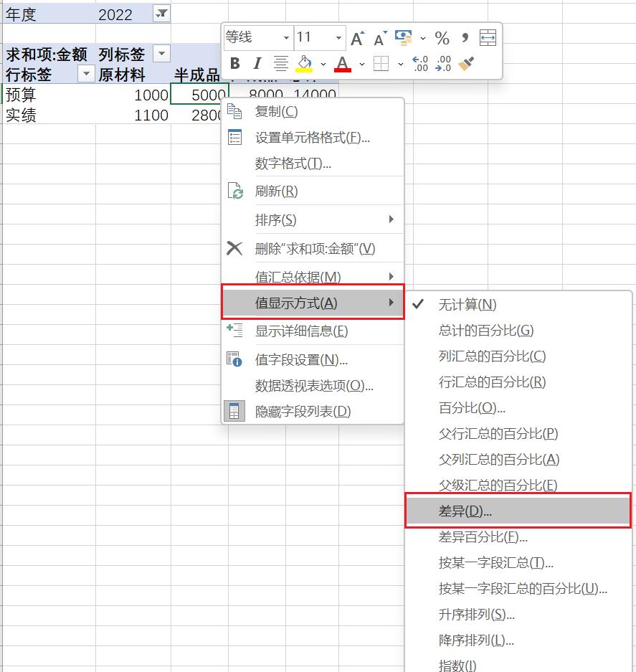The width and height of the screenshot is (636, 672).
Task: Open the 列标签 filter dropdown
Action: (x=161, y=54)
